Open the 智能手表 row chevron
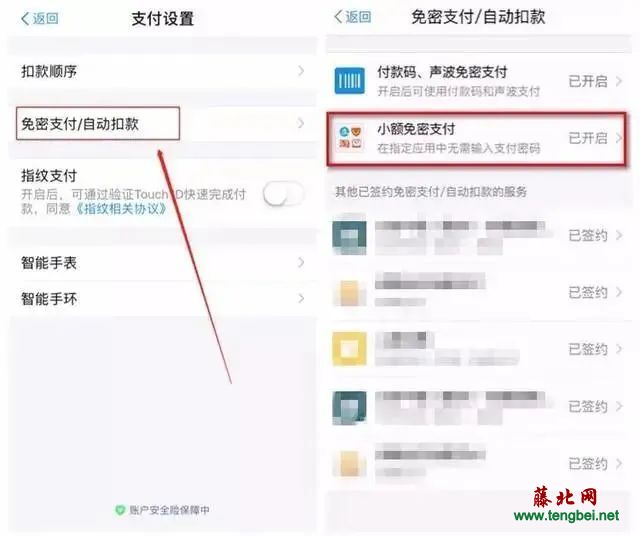The image size is (640, 536). tap(301, 262)
